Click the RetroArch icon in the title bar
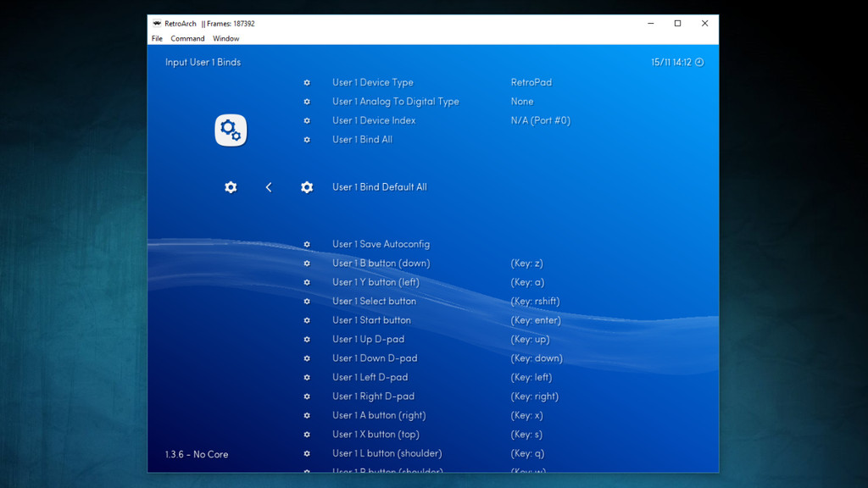This screenshot has height=488, width=868. (x=157, y=24)
